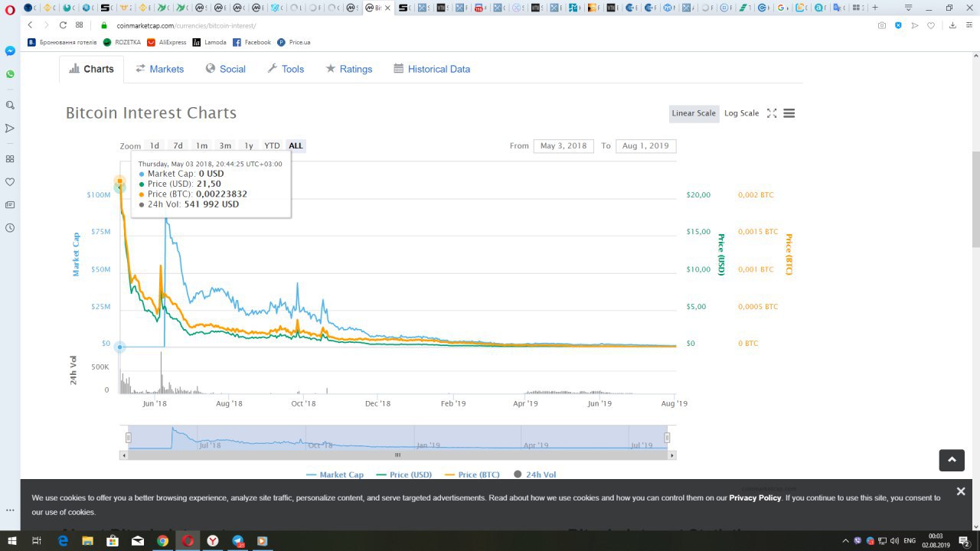Set chart zoom to 1d

(154, 145)
